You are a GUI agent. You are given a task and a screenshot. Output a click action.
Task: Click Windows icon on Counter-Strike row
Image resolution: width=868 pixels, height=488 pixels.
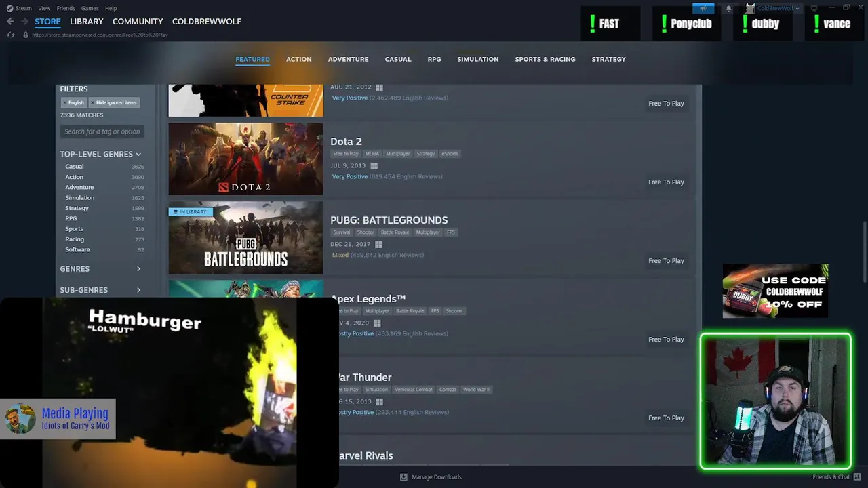pyautogui.click(x=379, y=87)
